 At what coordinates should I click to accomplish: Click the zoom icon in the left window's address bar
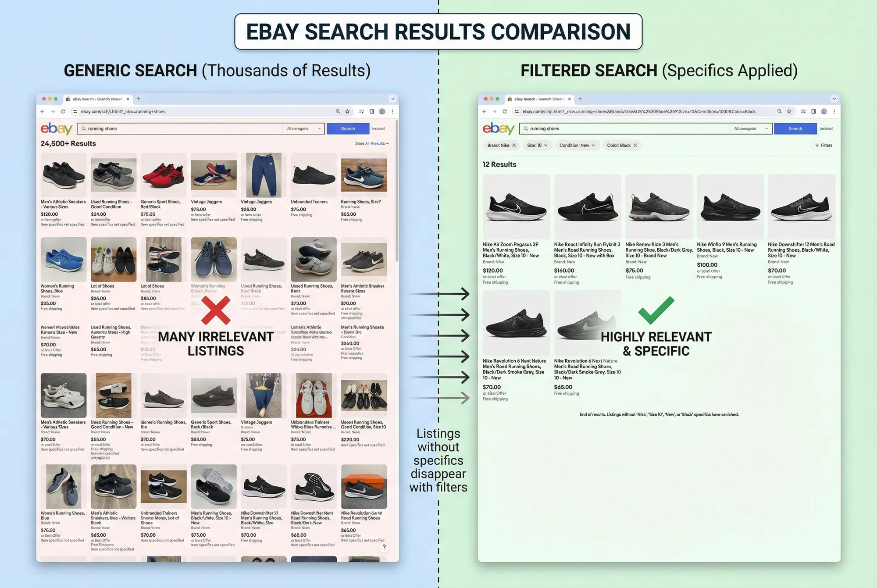point(338,111)
